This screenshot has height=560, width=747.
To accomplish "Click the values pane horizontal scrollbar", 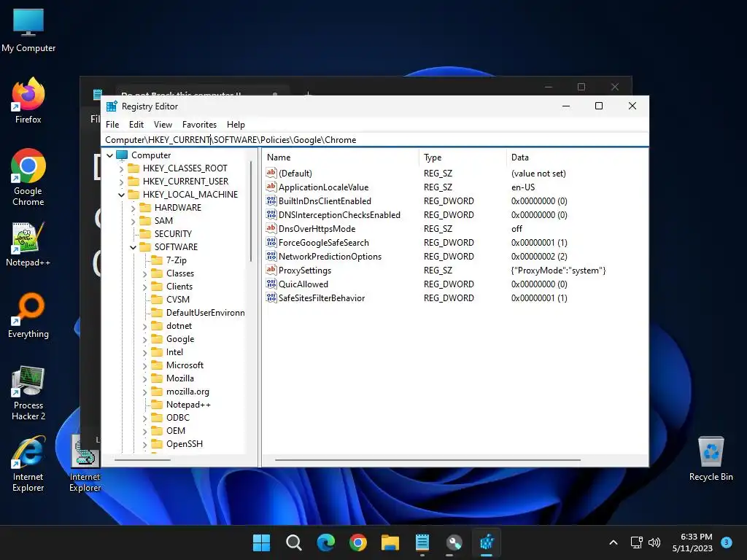I will [x=427, y=460].
